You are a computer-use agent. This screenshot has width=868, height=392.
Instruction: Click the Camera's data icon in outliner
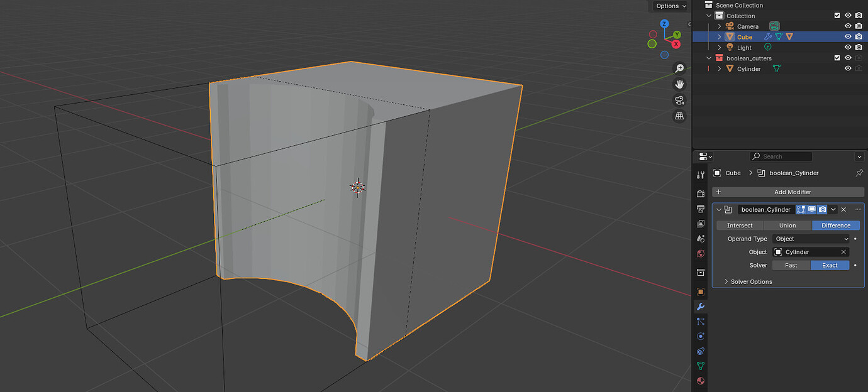[774, 26]
